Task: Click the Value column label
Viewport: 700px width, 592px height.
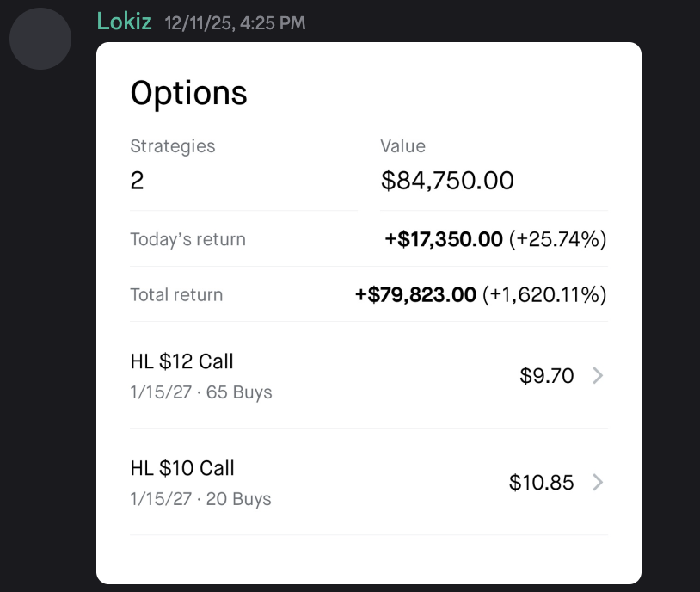Action: (x=402, y=146)
